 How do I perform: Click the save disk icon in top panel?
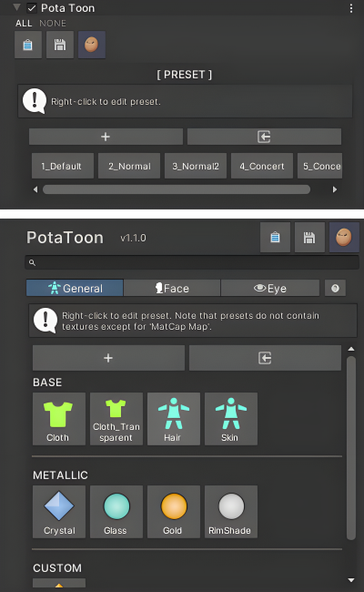pos(59,45)
